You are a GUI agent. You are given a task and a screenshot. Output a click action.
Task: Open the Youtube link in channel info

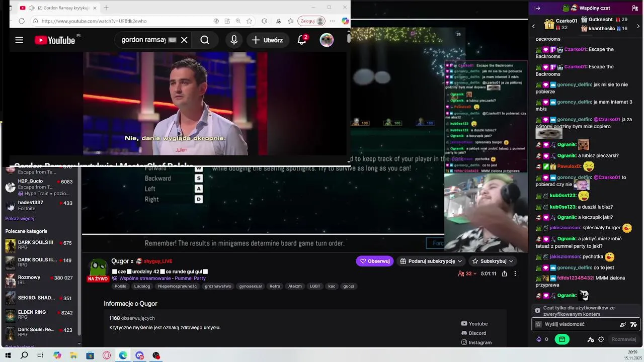pos(474,324)
